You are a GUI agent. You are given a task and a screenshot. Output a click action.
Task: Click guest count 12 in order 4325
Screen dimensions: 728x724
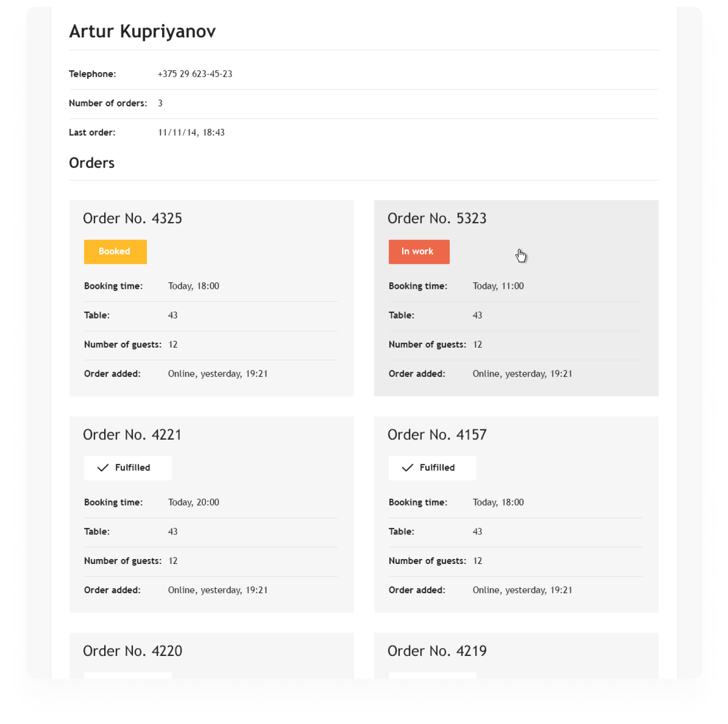click(x=173, y=345)
